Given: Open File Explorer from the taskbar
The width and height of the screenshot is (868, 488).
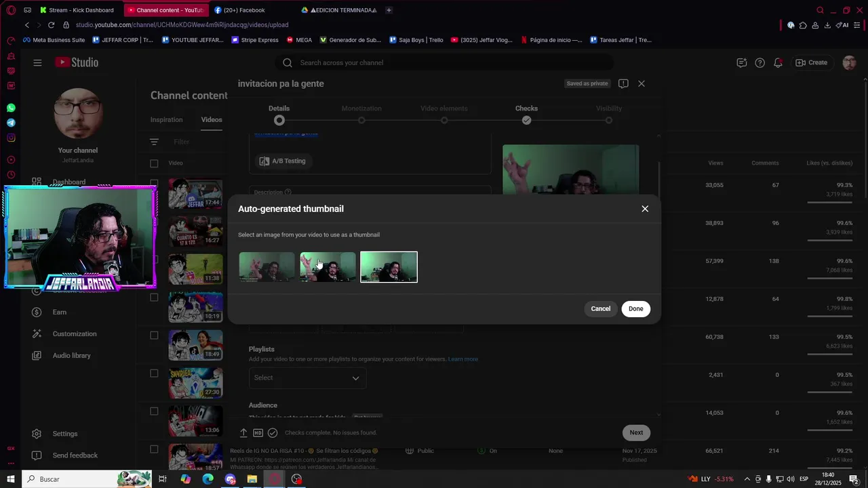Looking at the screenshot, I should (252, 479).
